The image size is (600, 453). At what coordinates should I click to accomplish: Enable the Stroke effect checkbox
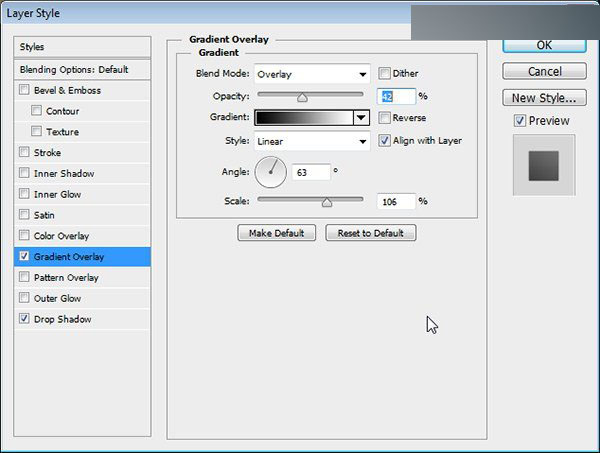pos(24,152)
